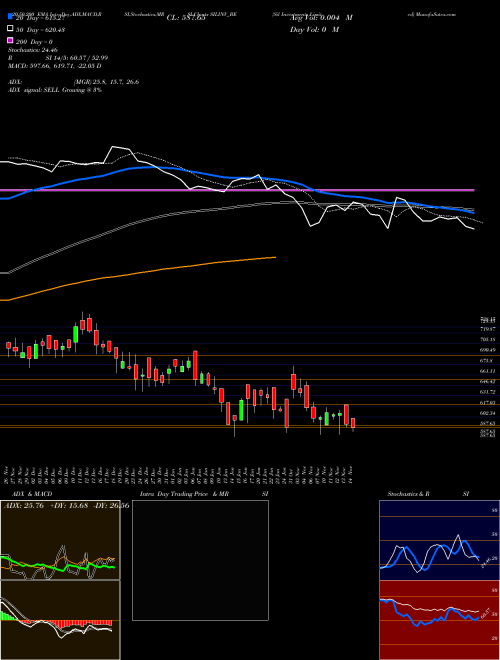Click the empty intraday trading price panel
The width and height of the screenshot is (500, 660).
coord(200,560)
